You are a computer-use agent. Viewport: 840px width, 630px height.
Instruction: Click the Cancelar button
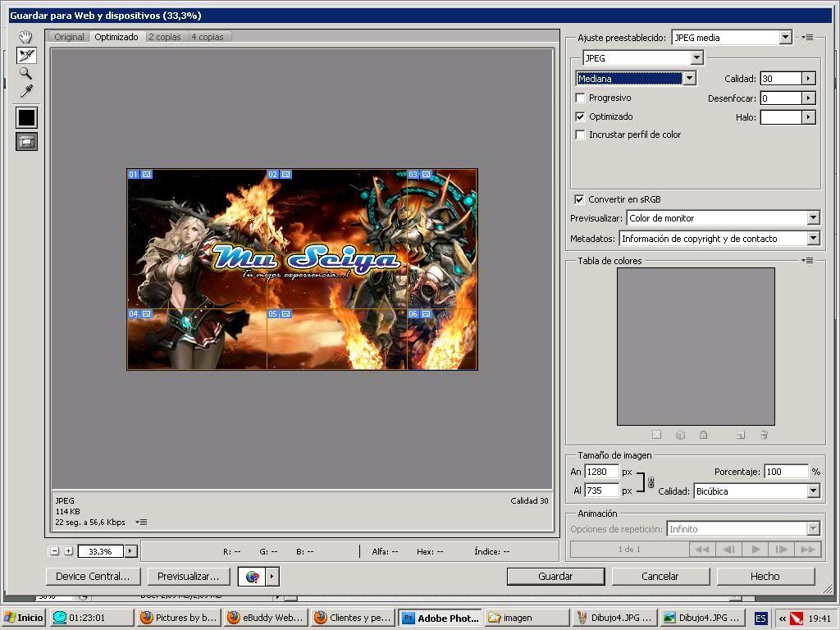(660, 577)
